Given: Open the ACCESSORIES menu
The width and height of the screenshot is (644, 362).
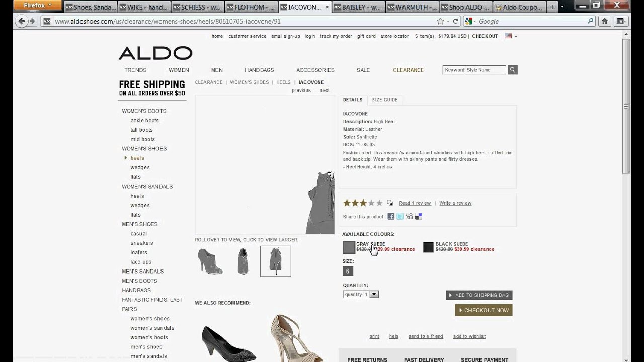Looking at the screenshot, I should point(315,70).
